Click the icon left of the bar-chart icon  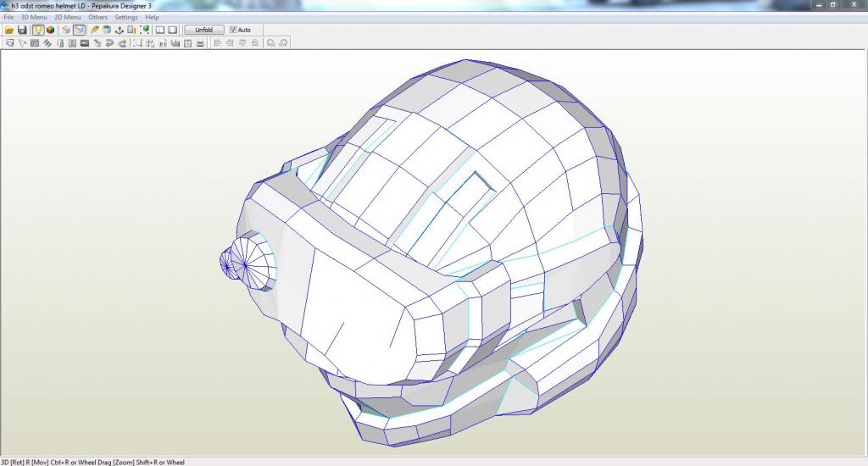(x=163, y=43)
